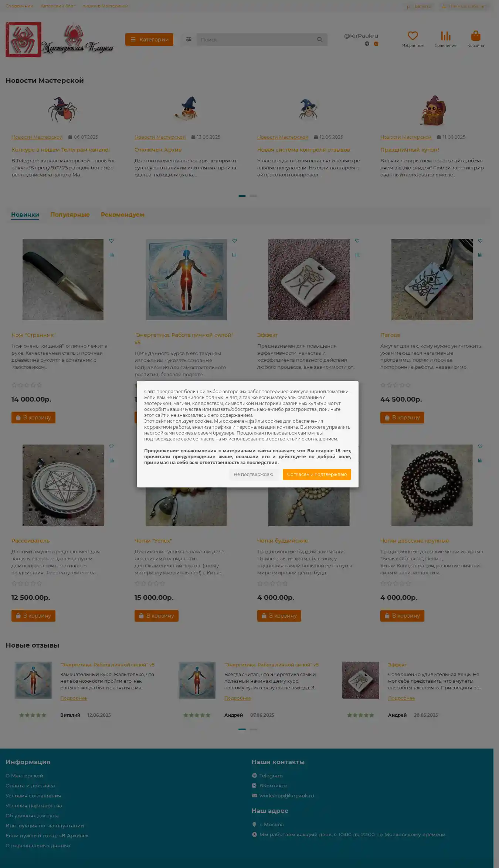Switch to the Популярные tab
Image resolution: width=499 pixels, height=868 pixels.
point(70,215)
